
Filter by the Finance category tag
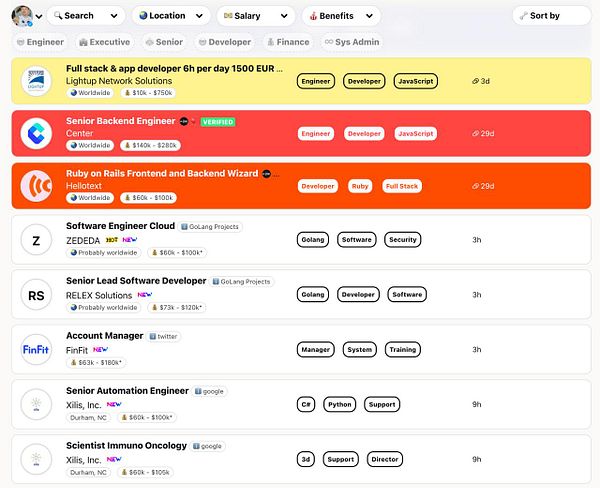coord(288,42)
